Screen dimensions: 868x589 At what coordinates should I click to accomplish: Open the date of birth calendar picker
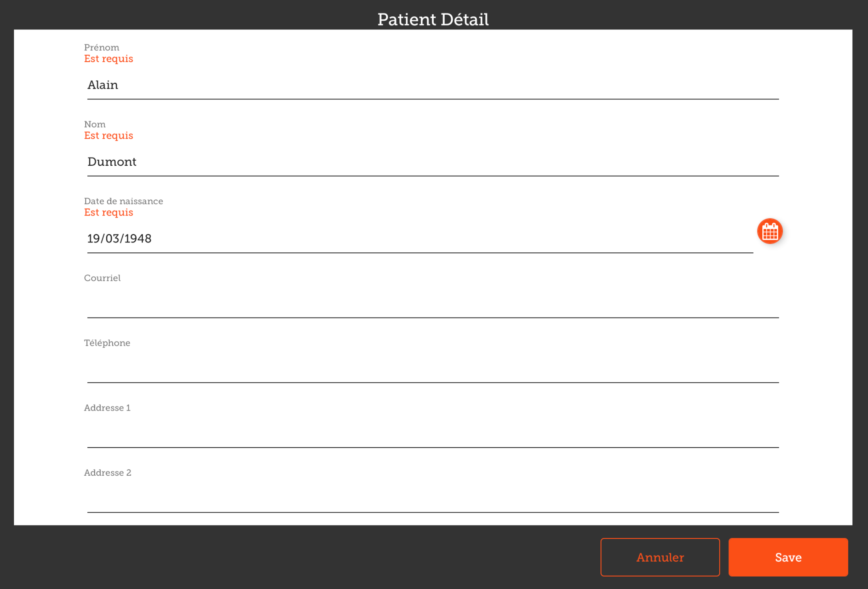(769, 231)
